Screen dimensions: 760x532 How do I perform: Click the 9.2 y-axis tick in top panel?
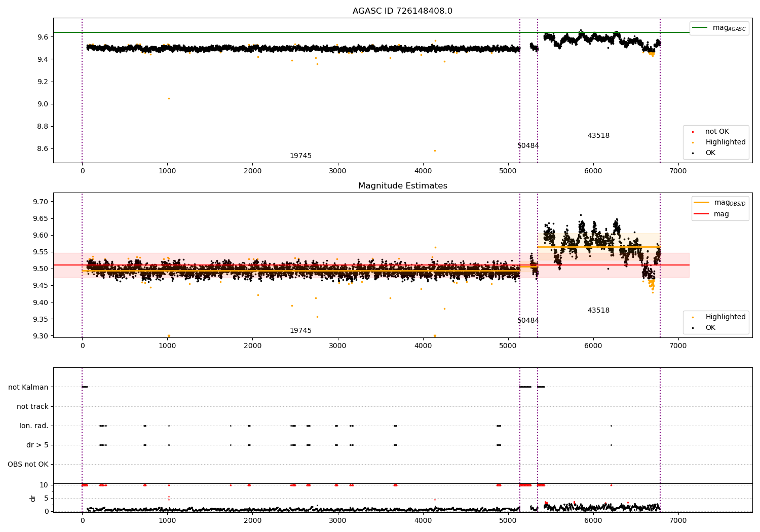click(x=43, y=82)
